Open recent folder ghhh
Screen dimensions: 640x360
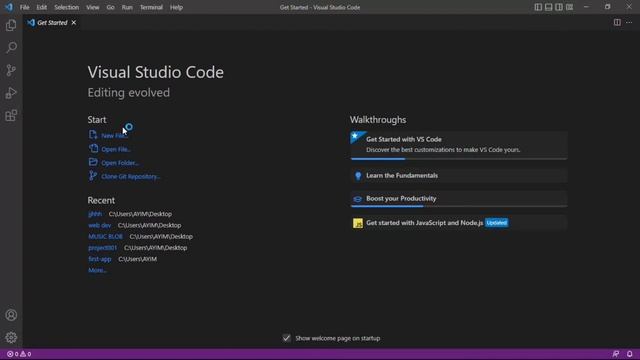95,214
